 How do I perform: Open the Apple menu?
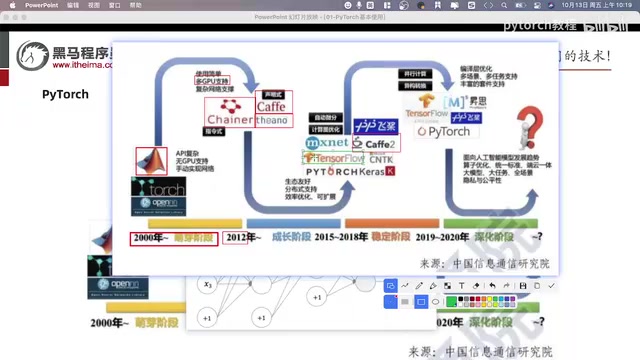pyautogui.click(x=13, y=5)
